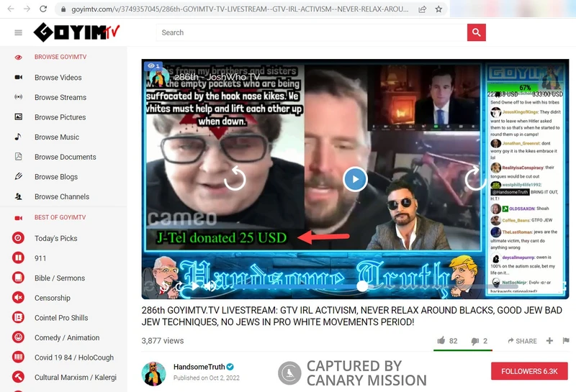Click the plus icon beside Share
Viewport: 576px width, 392px height.
click(549, 341)
